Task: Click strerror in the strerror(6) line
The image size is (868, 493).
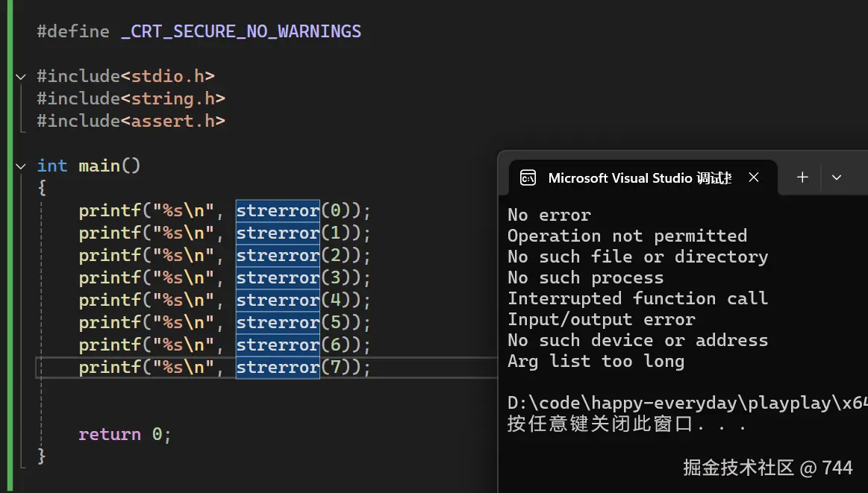Action: pyautogui.click(x=278, y=345)
